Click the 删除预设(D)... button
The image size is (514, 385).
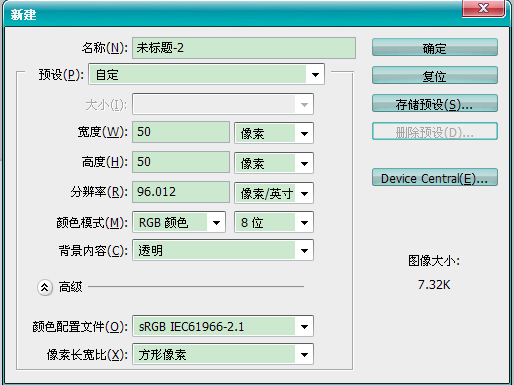(435, 131)
